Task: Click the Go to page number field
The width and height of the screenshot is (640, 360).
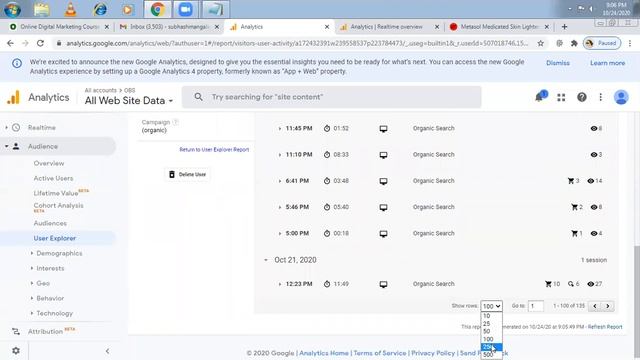Action: pos(536,306)
